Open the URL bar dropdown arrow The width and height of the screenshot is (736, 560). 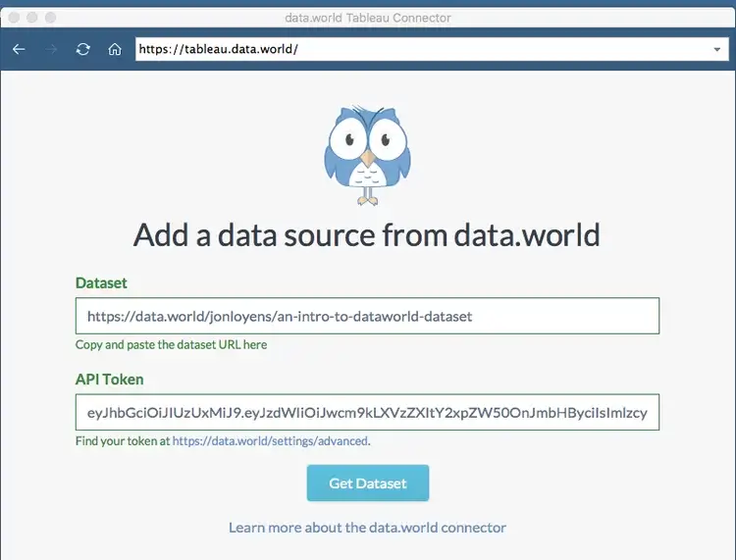716,49
